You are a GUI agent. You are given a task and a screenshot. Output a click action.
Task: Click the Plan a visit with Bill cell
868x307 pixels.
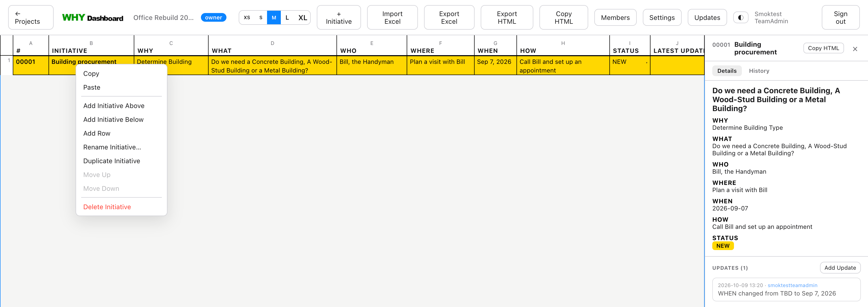[440, 65]
